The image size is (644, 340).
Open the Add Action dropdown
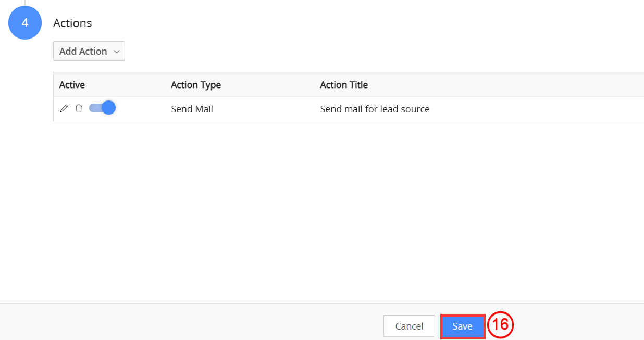click(89, 51)
